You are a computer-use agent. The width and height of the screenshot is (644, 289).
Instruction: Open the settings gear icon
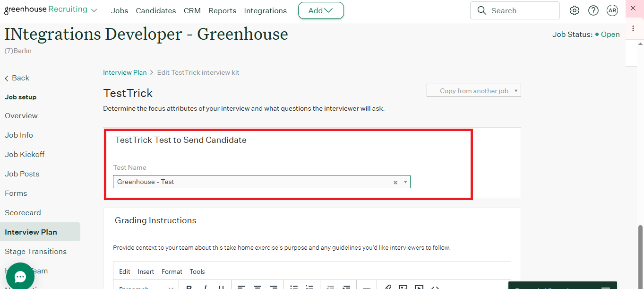tap(575, 10)
